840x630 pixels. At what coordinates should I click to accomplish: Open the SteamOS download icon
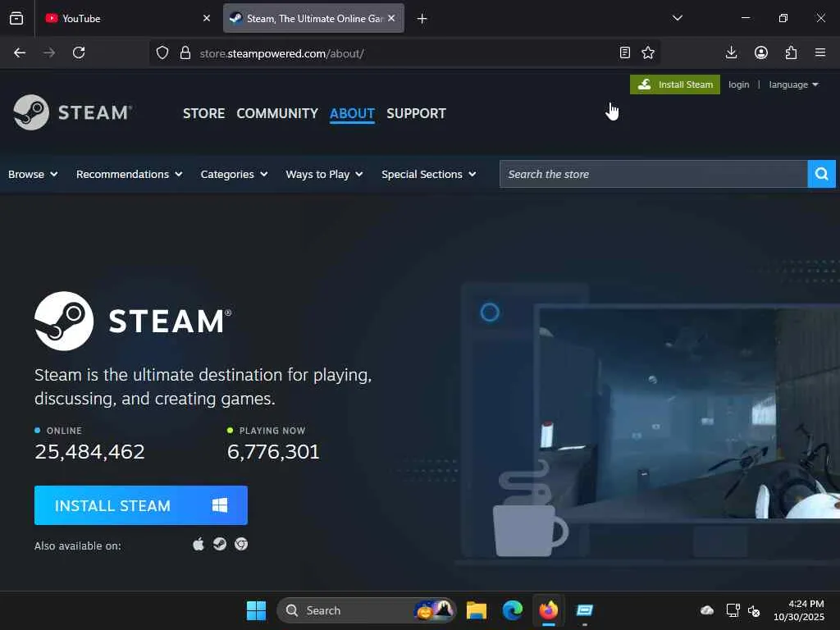[x=220, y=545]
